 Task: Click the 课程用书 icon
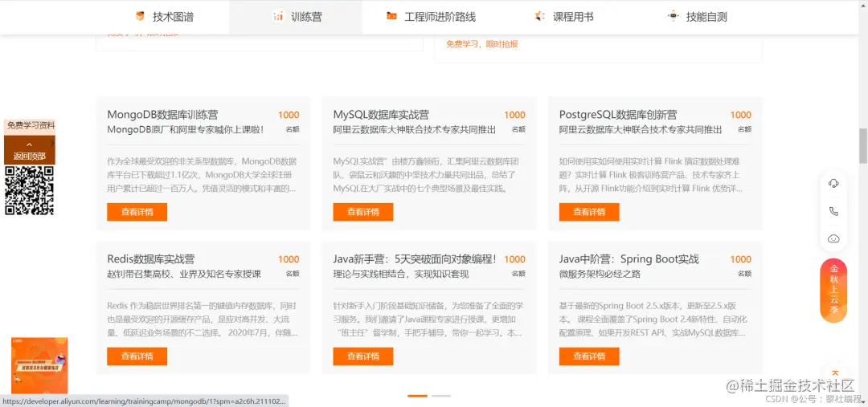[x=540, y=17]
